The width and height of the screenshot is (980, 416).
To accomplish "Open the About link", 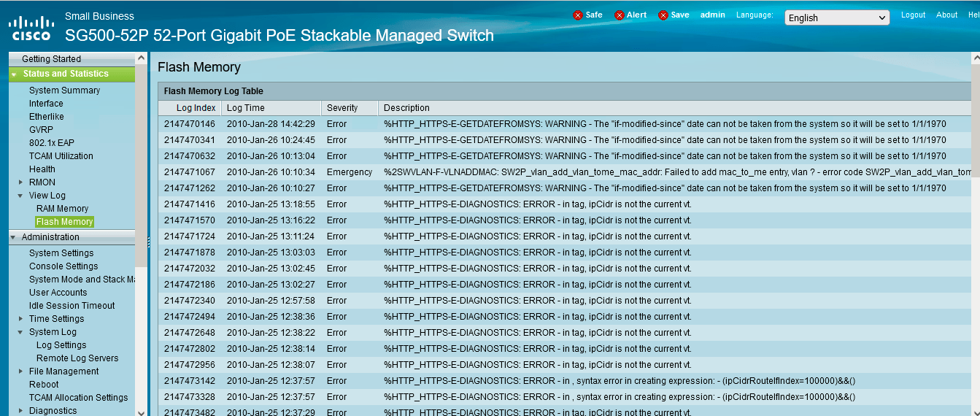I will pyautogui.click(x=946, y=15).
